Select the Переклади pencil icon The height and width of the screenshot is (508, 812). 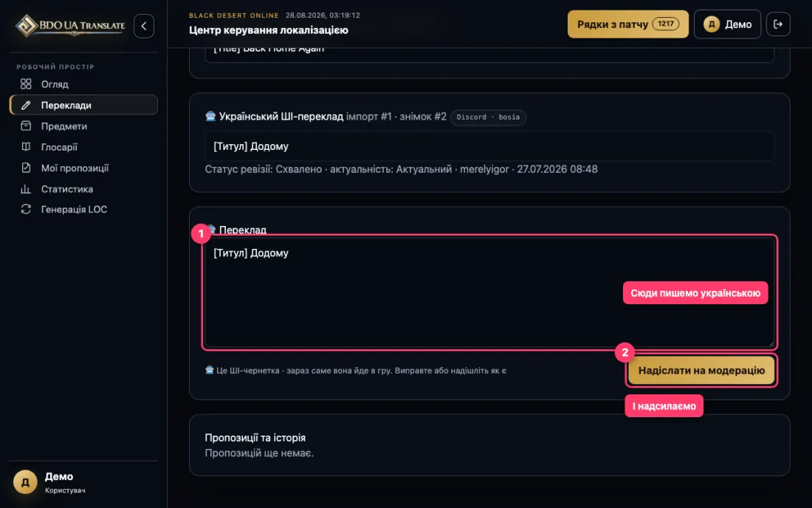pos(26,105)
